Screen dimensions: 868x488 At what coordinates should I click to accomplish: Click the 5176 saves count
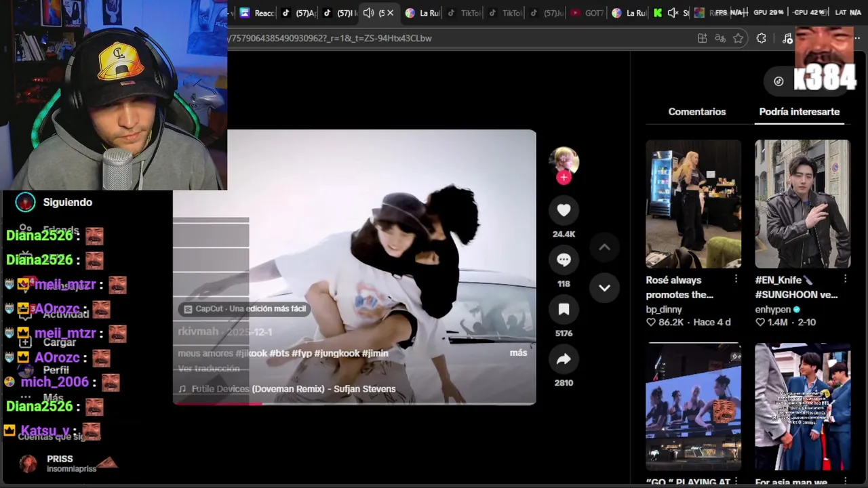[564, 333]
